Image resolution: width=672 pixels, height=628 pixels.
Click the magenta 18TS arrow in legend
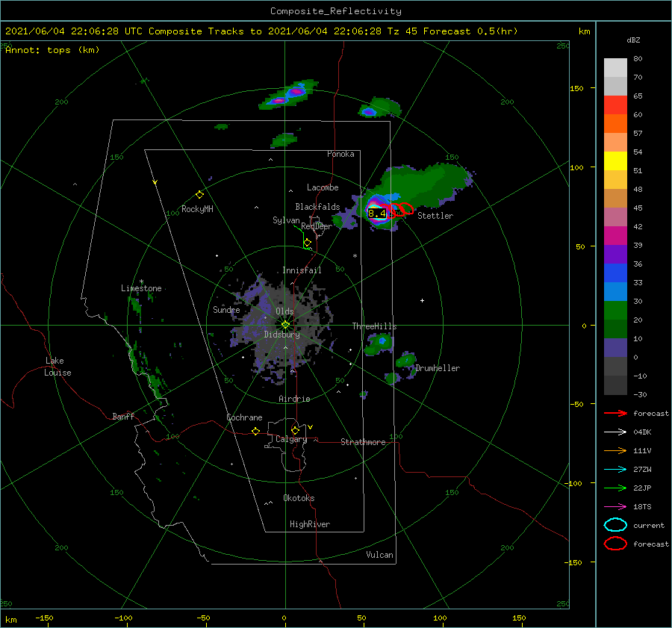pos(615,507)
